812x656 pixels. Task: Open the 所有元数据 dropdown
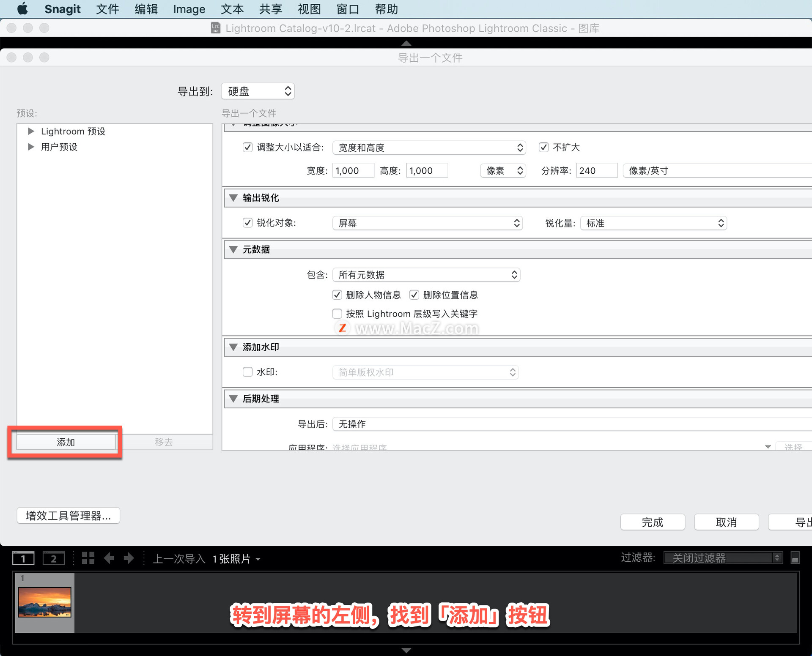coord(426,275)
